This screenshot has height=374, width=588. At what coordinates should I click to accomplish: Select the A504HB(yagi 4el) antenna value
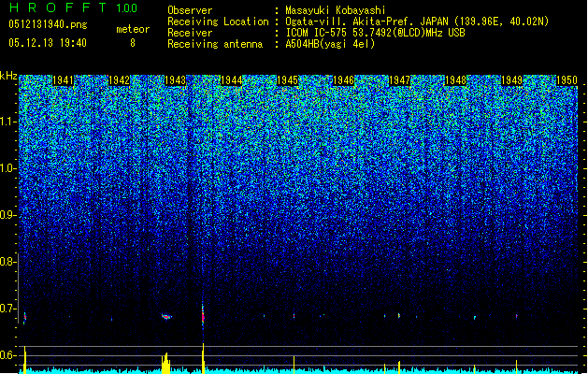tap(330, 44)
